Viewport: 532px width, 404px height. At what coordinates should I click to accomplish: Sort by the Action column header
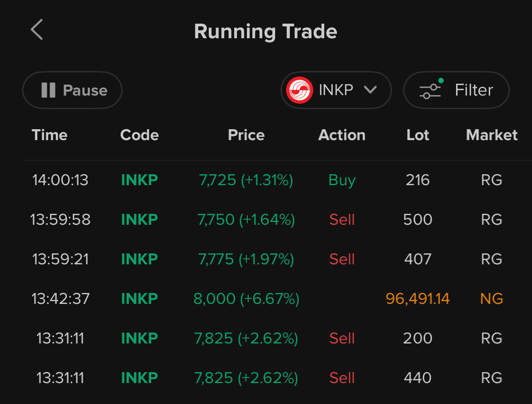pos(342,135)
